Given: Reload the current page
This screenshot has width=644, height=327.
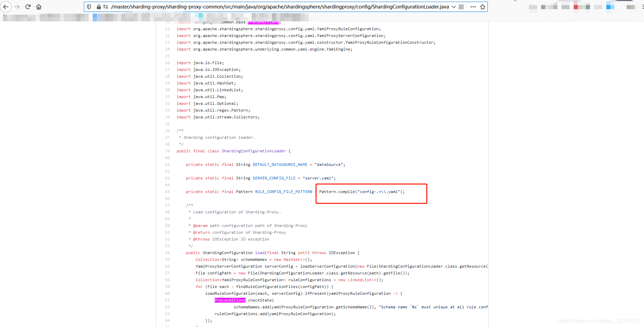Looking at the screenshot, I should (28, 7).
